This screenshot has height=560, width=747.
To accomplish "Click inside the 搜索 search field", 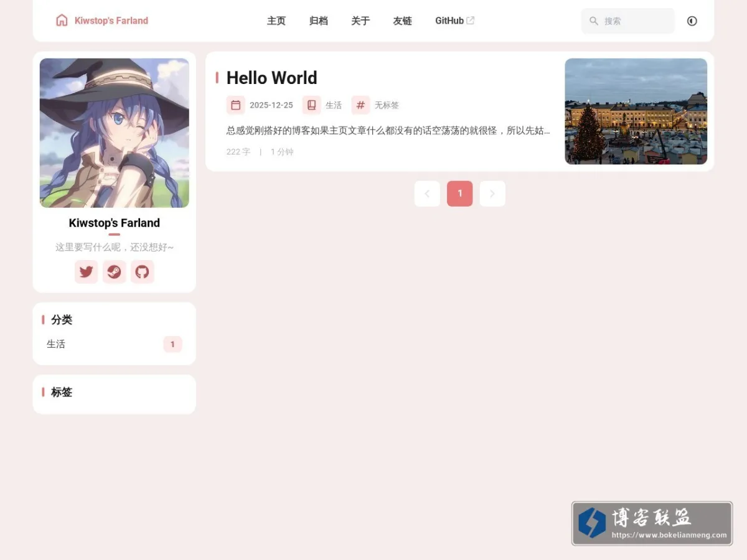I will coord(627,21).
